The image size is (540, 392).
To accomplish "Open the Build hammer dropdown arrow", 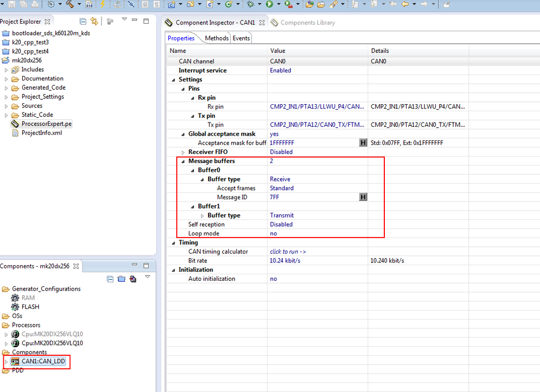I will pos(79,4).
